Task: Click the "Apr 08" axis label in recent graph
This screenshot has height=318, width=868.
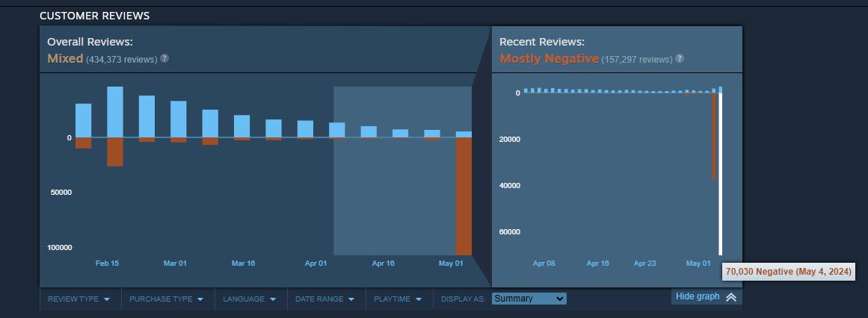Action: click(544, 264)
